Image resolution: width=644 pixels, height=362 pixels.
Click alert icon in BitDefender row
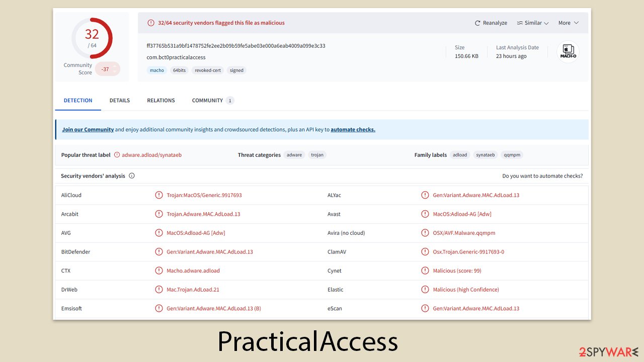click(159, 252)
